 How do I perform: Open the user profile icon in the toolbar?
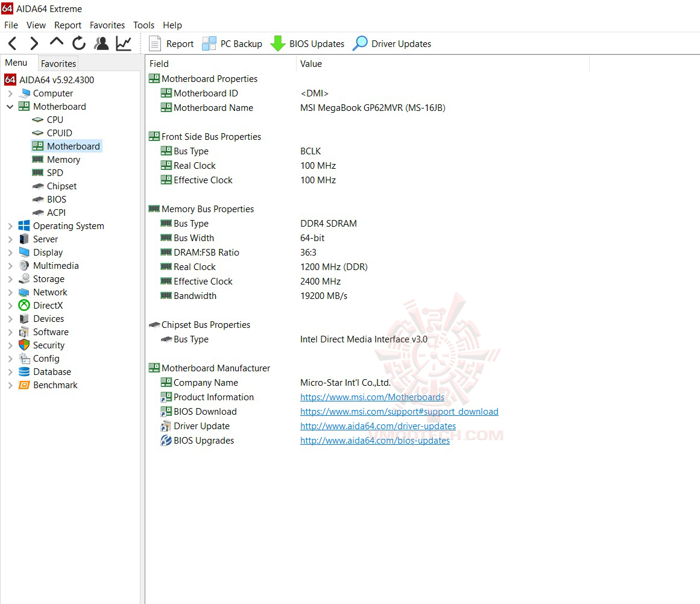[x=101, y=43]
